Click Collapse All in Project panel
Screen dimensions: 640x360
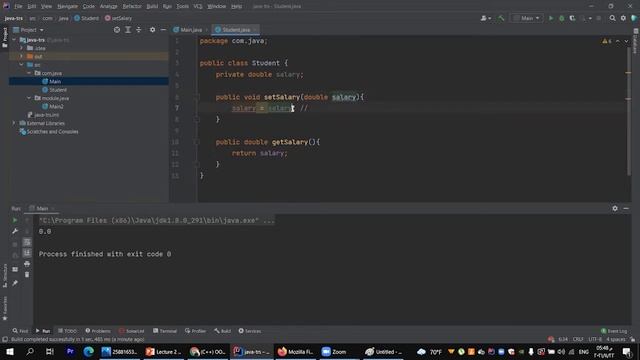(139, 30)
